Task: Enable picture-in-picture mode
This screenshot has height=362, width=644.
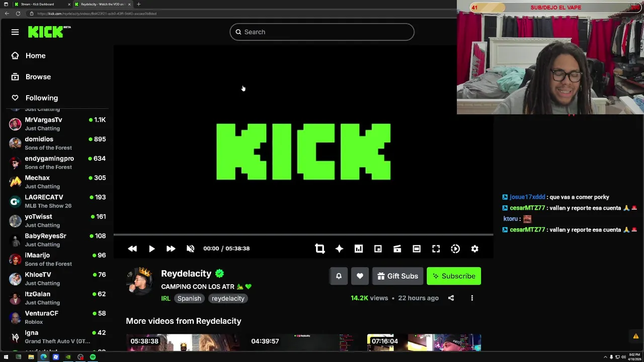Action: coord(378,248)
